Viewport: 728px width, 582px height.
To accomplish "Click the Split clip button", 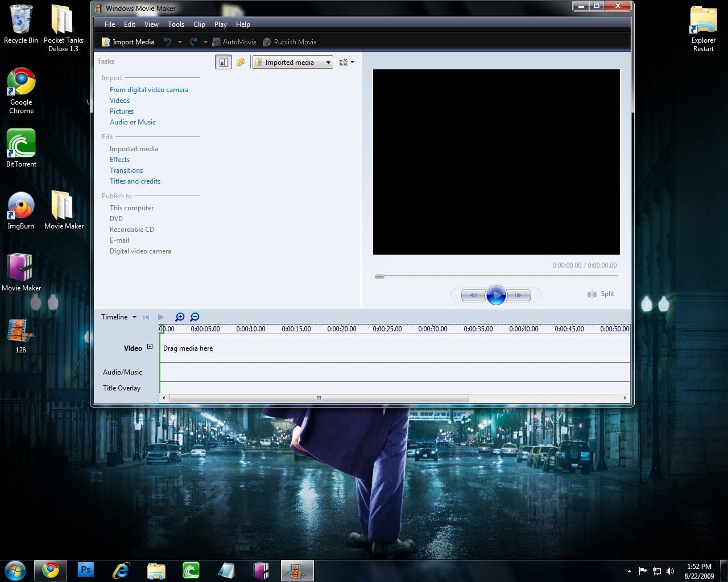I will click(601, 294).
